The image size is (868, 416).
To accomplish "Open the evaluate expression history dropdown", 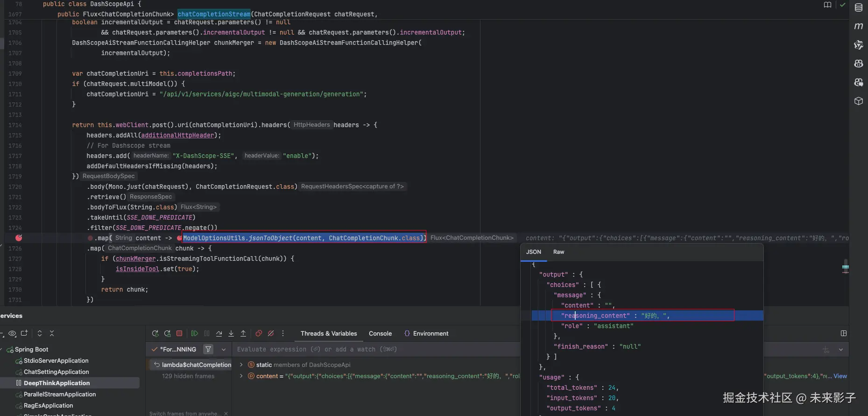I will tap(840, 349).
